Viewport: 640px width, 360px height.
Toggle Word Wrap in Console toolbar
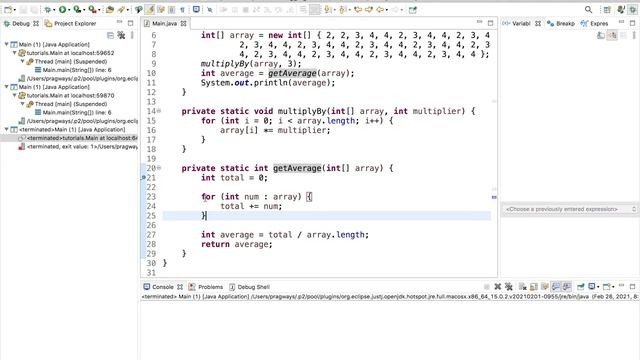544,287
